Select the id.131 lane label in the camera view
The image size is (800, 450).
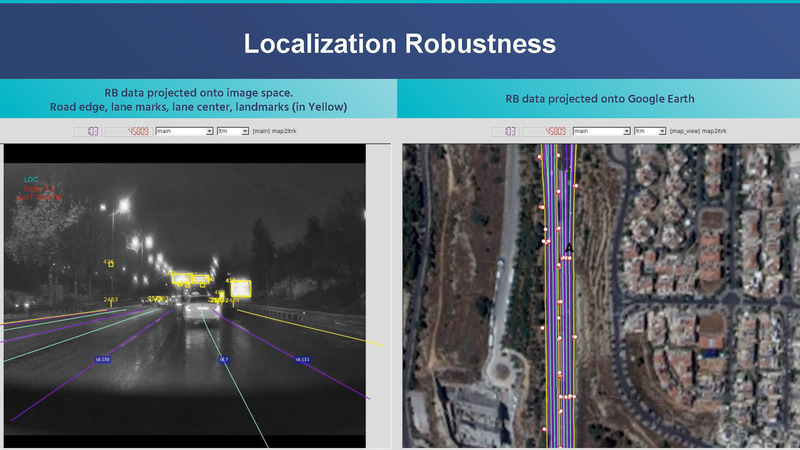[x=302, y=360]
